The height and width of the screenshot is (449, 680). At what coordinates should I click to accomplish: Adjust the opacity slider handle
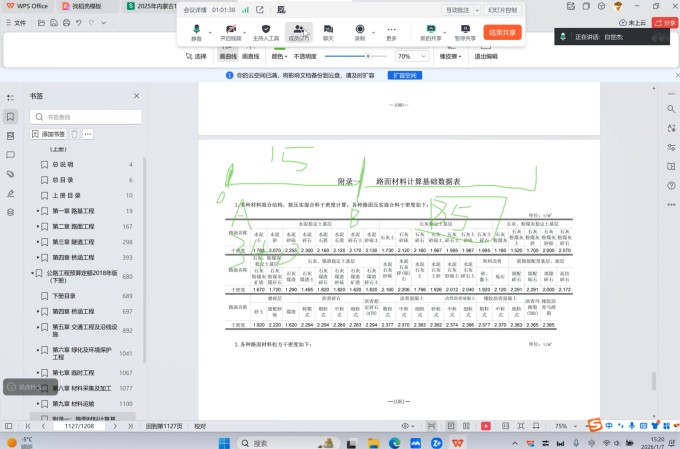[x=369, y=57]
